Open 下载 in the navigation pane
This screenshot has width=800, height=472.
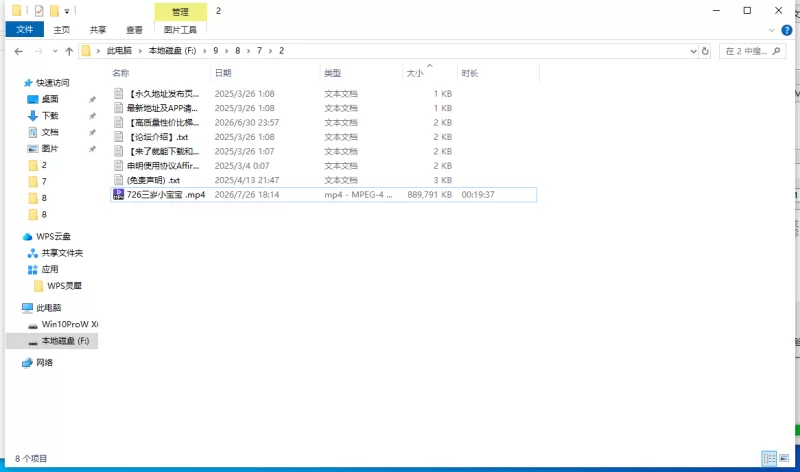coord(50,116)
